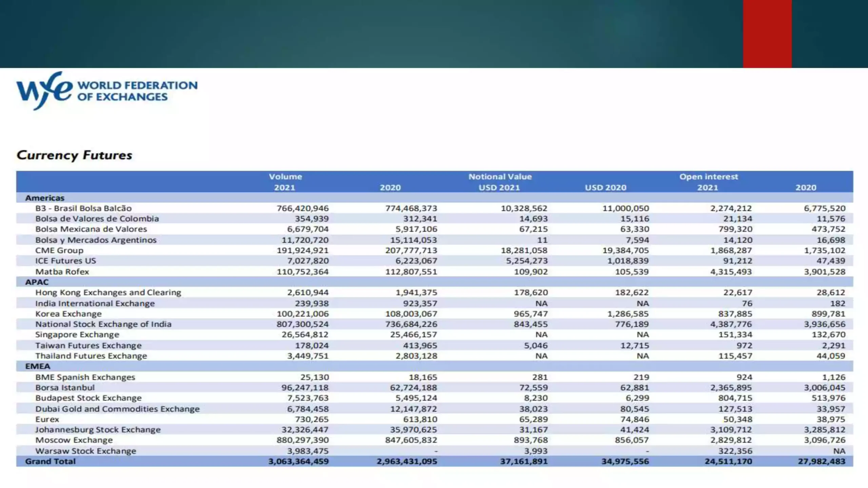Select notional value 10,328,562
The width and height of the screenshot is (868, 488).
524,208
